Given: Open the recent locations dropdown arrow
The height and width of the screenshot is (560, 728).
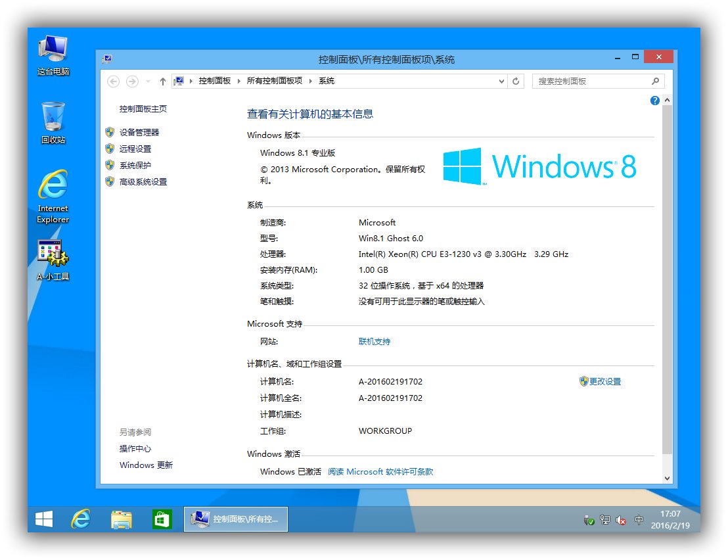Looking at the screenshot, I should click(148, 82).
